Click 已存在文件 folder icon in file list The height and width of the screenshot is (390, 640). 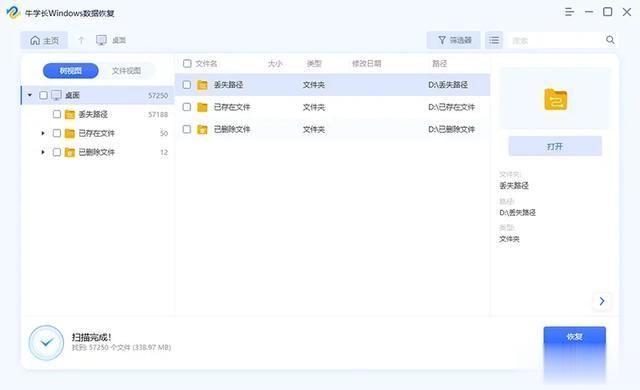(x=202, y=107)
